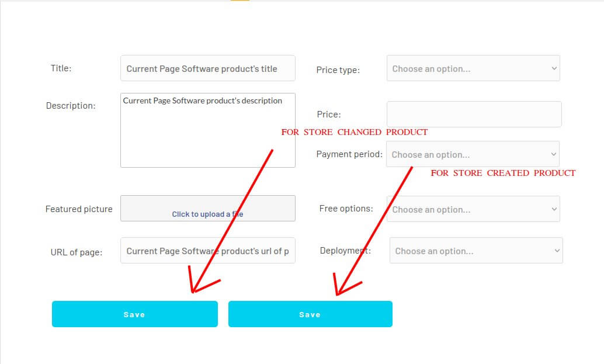Focus the Description text area
The image size is (604, 364).
coord(207,130)
